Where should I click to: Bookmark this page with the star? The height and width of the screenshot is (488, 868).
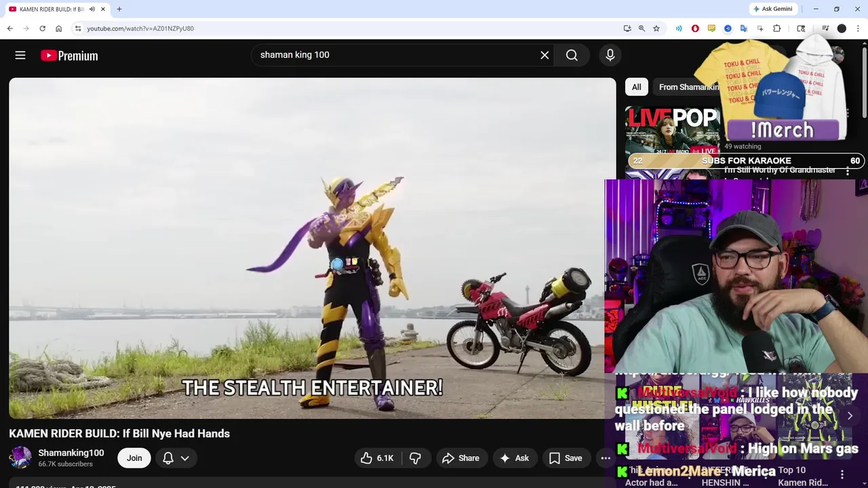656,28
